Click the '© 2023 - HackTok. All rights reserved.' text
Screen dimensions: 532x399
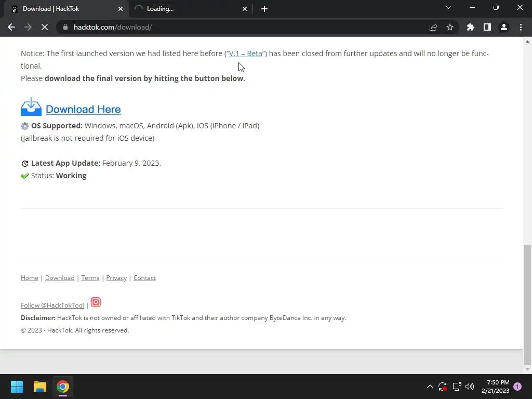[75, 330]
